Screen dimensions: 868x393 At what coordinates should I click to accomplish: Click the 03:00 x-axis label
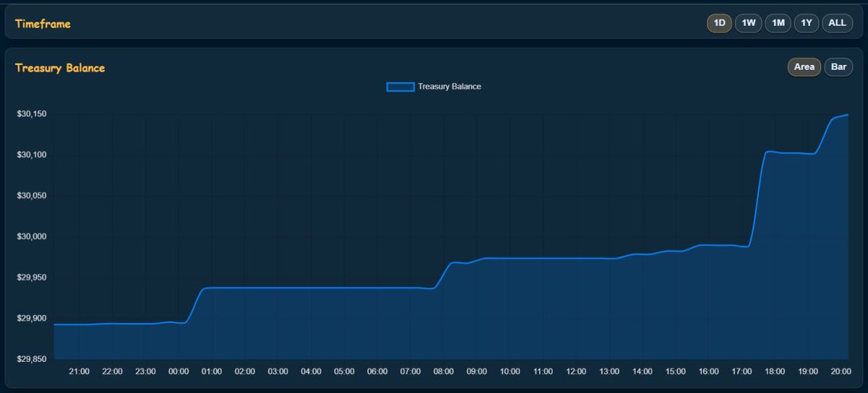[x=278, y=371]
